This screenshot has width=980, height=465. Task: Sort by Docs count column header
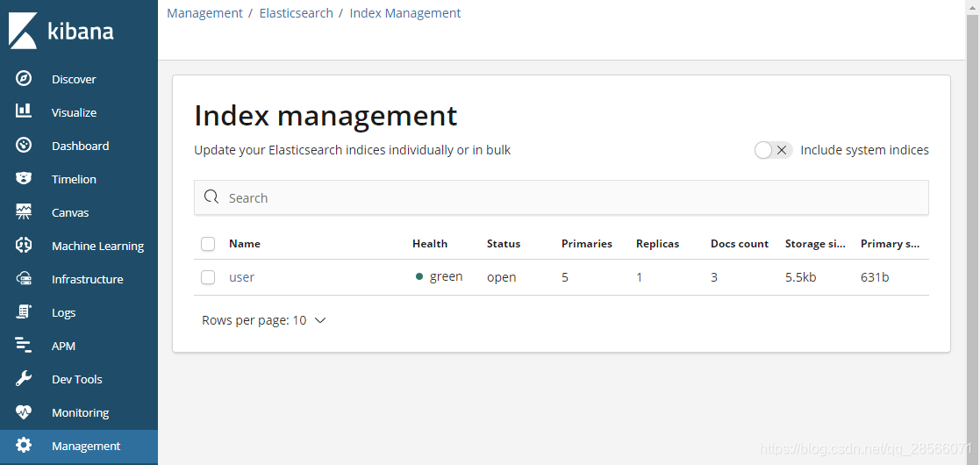740,244
